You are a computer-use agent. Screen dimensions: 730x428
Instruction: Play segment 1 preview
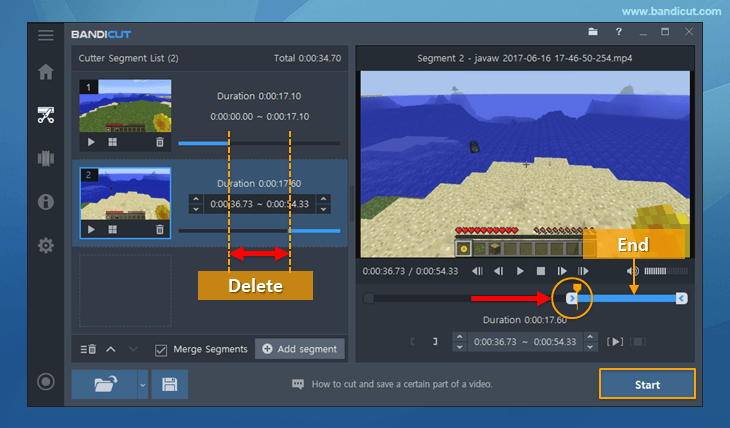91,142
